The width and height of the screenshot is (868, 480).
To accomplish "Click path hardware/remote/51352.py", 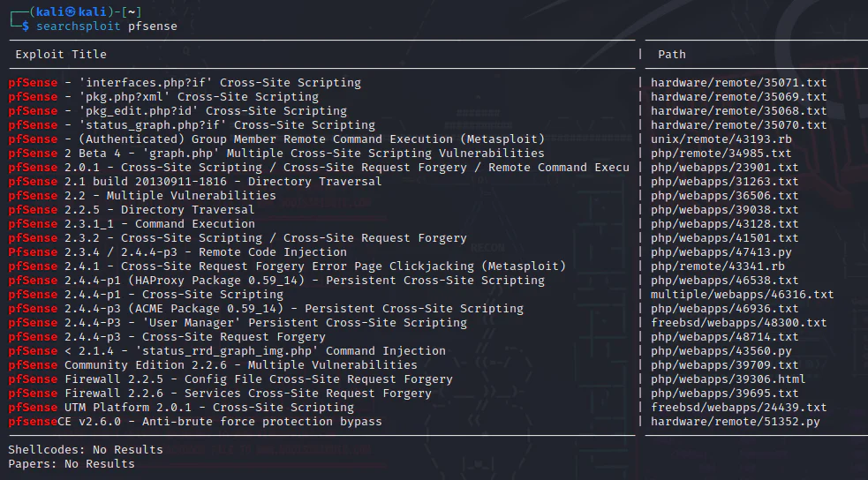I will tap(736, 421).
